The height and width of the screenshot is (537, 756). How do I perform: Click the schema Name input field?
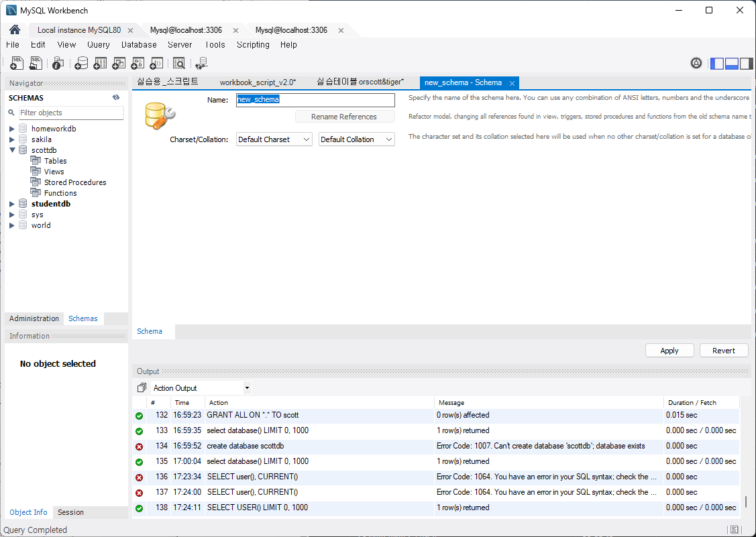[315, 100]
